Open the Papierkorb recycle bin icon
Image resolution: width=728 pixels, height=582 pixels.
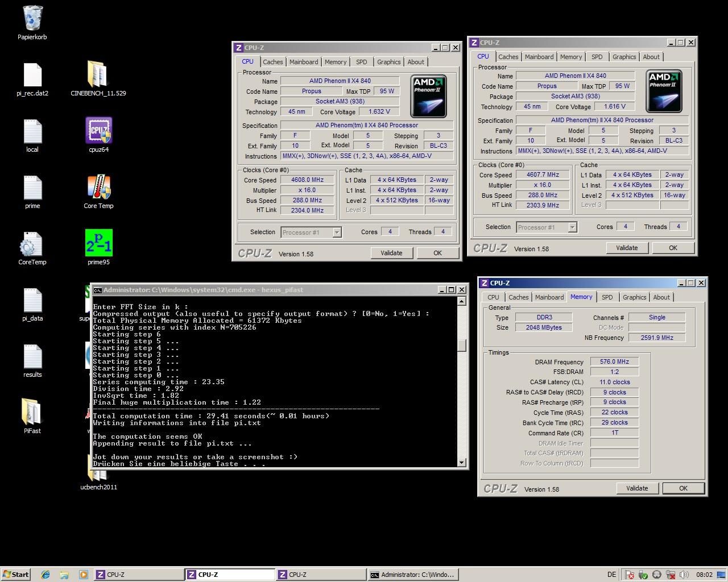point(32,18)
